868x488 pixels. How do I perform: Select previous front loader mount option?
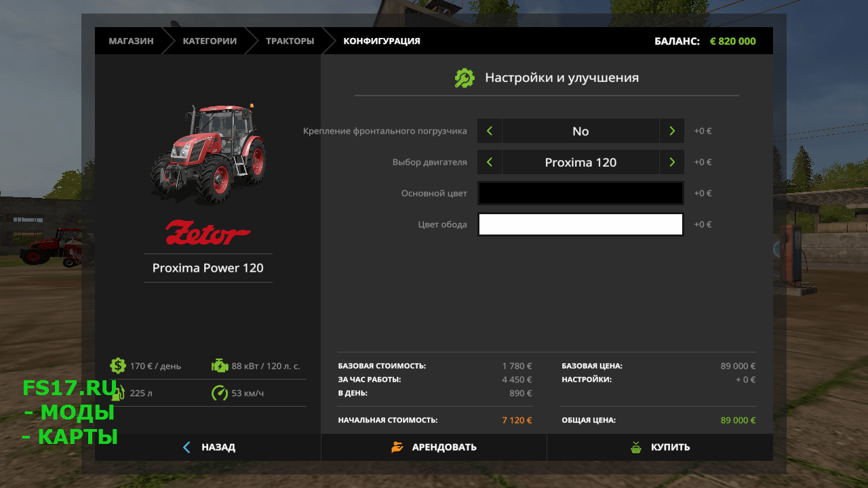point(490,131)
